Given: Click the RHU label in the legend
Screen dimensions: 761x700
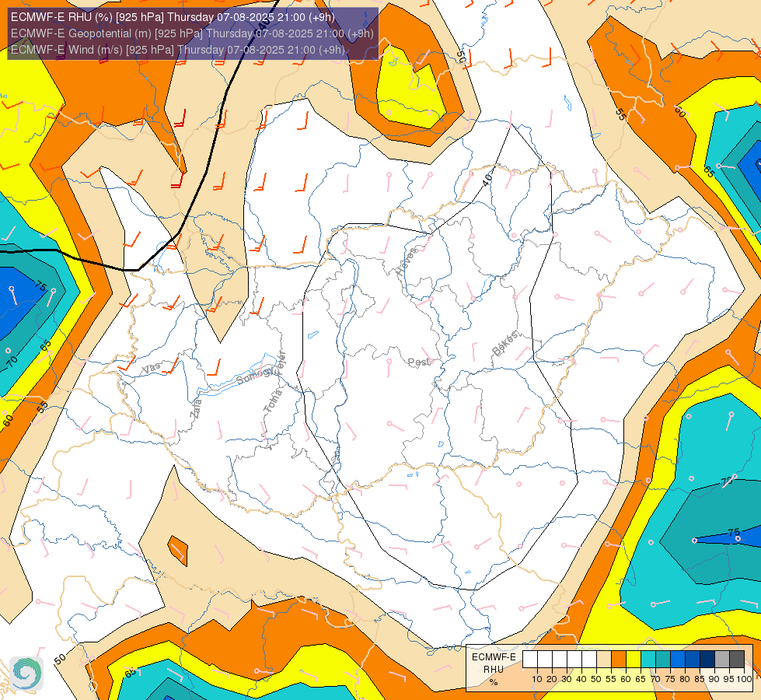Looking at the screenshot, I should 494,670.
